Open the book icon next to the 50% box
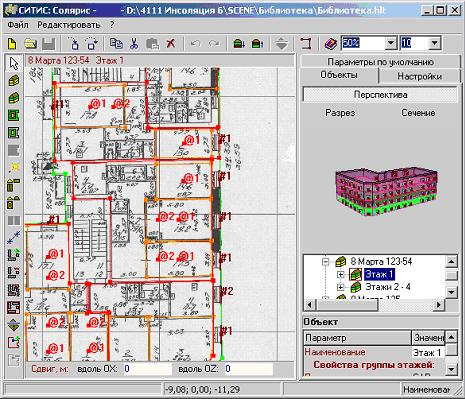 click(x=330, y=44)
